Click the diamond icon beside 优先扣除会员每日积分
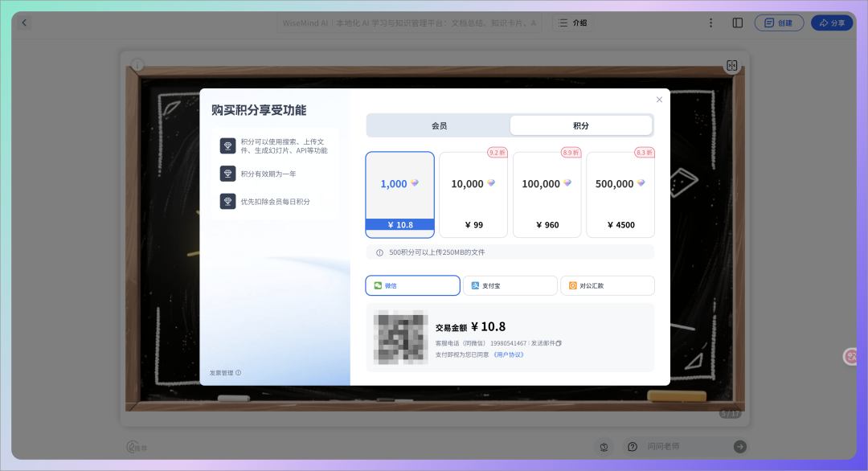868x471 pixels. coord(227,202)
